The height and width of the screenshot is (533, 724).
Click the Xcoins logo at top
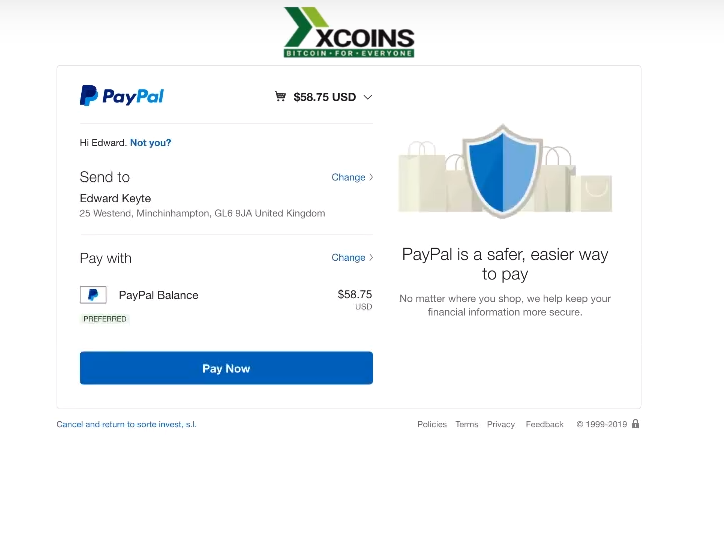(x=349, y=33)
